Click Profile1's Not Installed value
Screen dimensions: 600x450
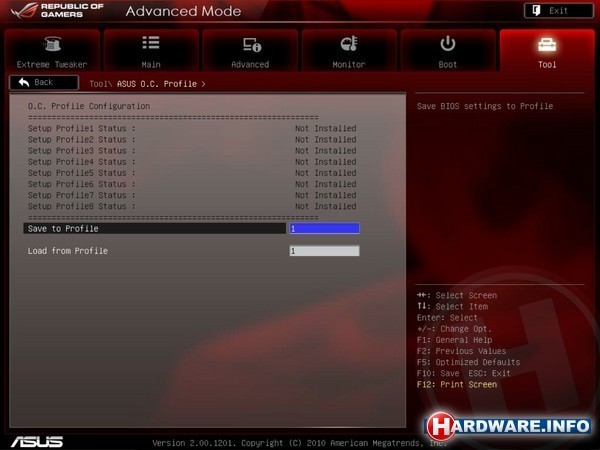point(326,128)
